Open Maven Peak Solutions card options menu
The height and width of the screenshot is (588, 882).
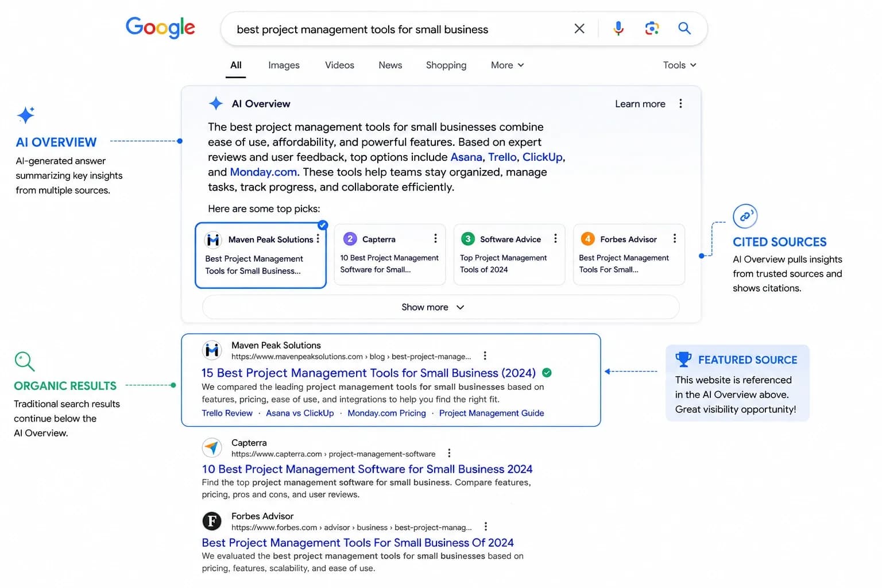[x=318, y=239]
